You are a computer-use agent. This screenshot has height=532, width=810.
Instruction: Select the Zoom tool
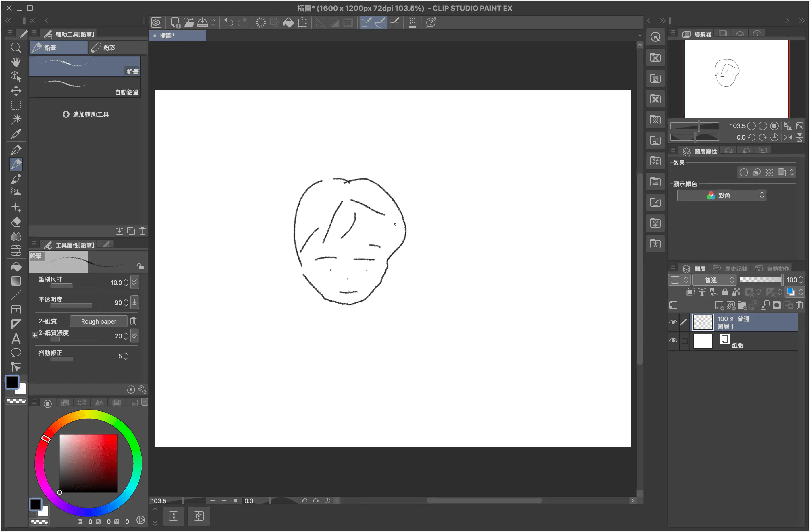pos(16,48)
